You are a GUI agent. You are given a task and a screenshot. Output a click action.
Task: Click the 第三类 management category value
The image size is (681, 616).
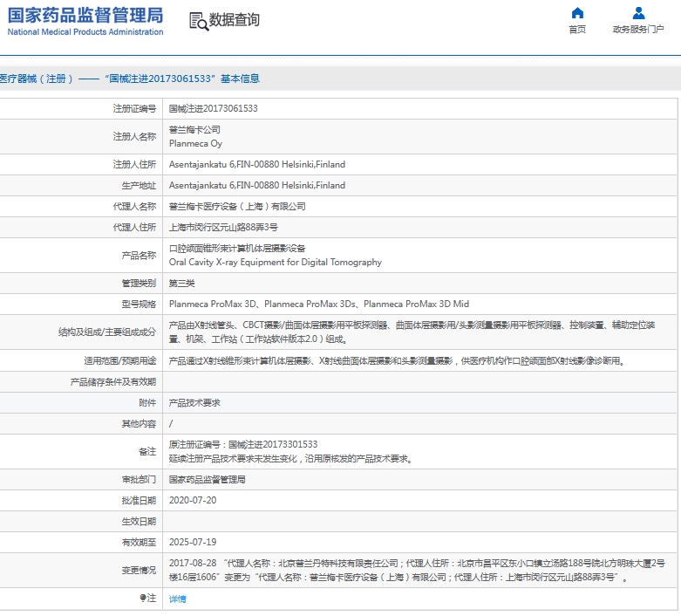[181, 284]
